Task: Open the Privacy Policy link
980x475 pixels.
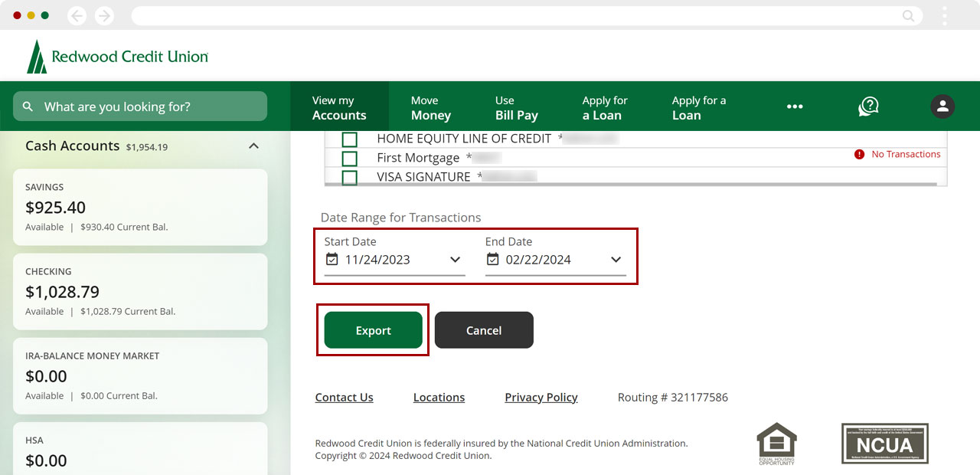Action: coord(541,398)
